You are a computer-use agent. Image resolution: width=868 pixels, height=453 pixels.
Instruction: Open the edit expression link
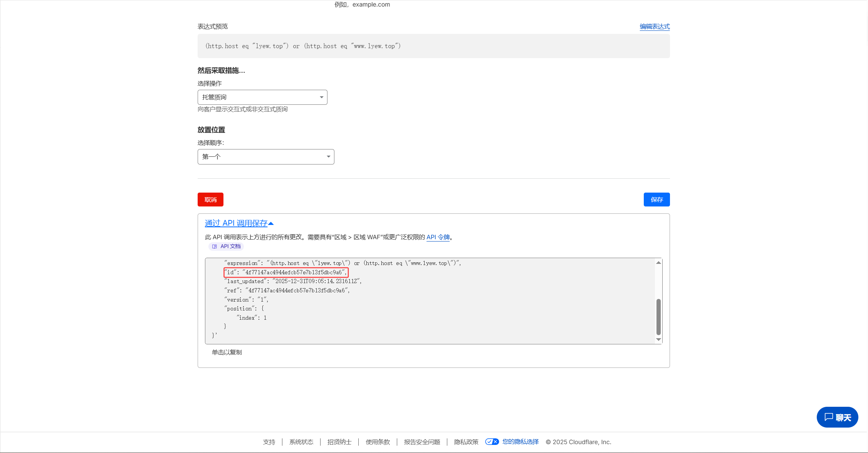[655, 27]
